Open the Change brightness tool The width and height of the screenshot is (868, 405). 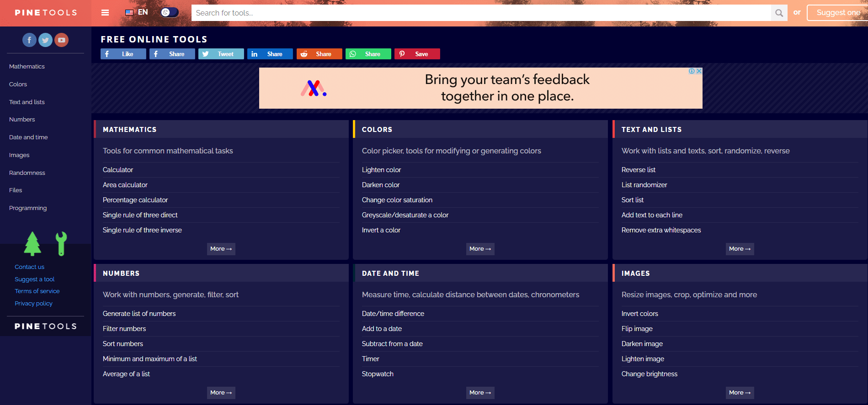coord(650,374)
